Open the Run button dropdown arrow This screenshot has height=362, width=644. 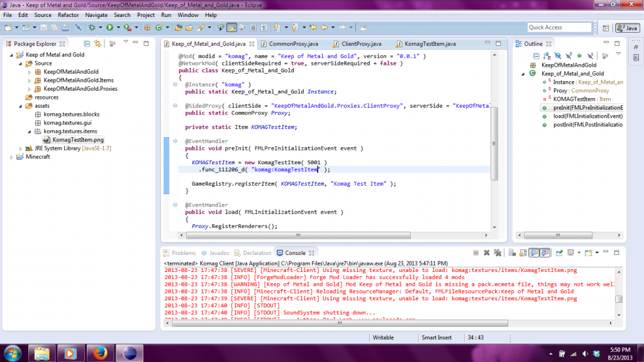coord(118,28)
